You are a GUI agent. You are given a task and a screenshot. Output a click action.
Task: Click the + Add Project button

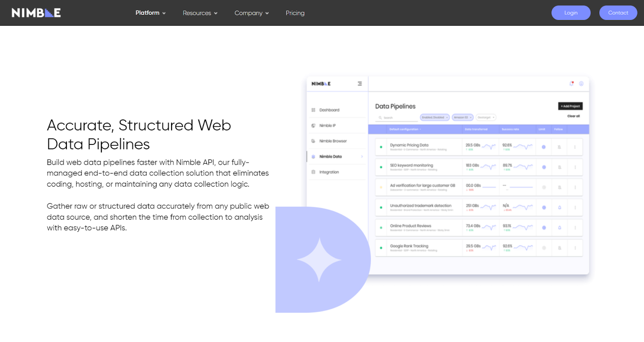pos(570,106)
